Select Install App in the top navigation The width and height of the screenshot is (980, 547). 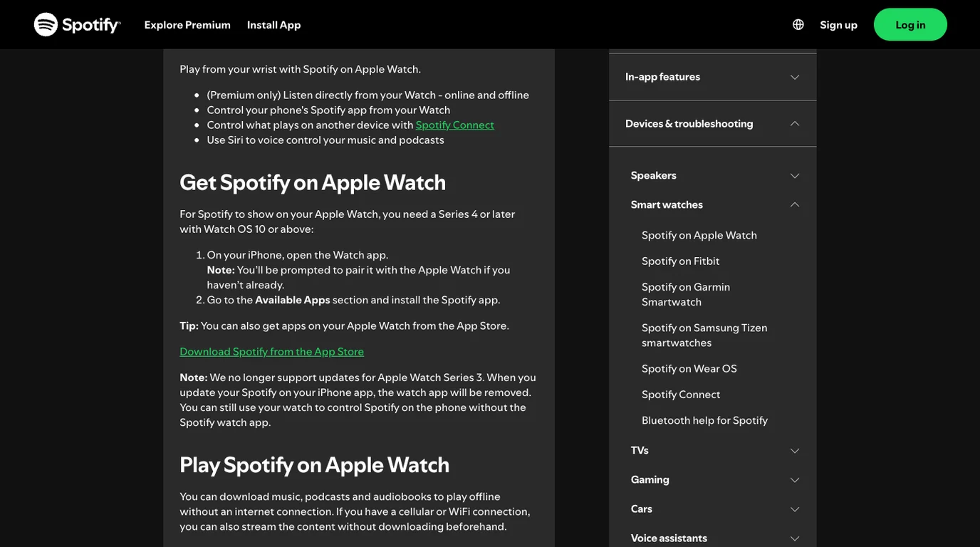click(273, 24)
